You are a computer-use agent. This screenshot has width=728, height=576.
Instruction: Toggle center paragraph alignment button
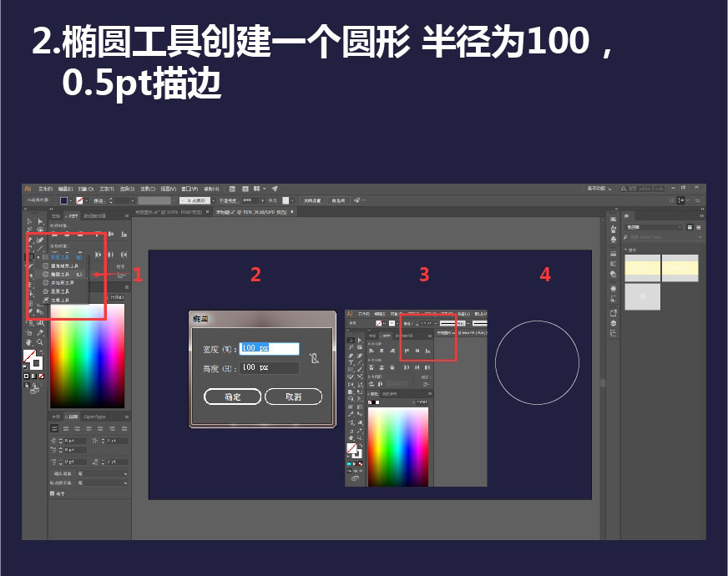click(66, 428)
